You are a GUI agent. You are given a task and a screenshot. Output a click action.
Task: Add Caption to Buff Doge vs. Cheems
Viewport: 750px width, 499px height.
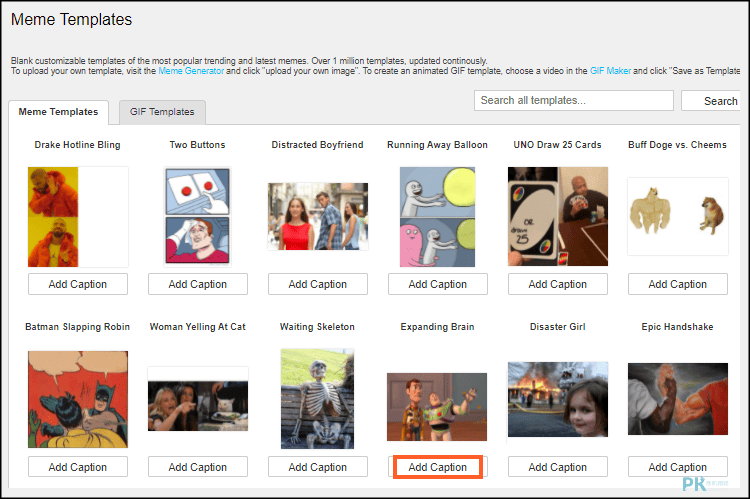click(678, 284)
